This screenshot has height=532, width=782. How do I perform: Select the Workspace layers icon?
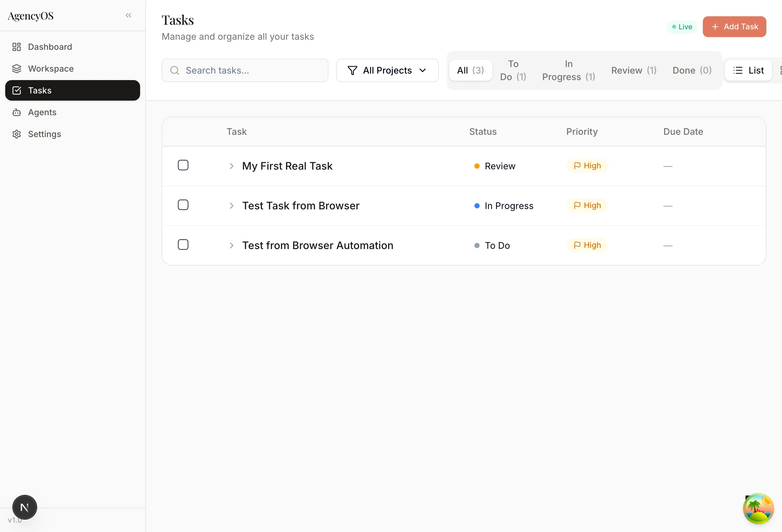[17, 69]
